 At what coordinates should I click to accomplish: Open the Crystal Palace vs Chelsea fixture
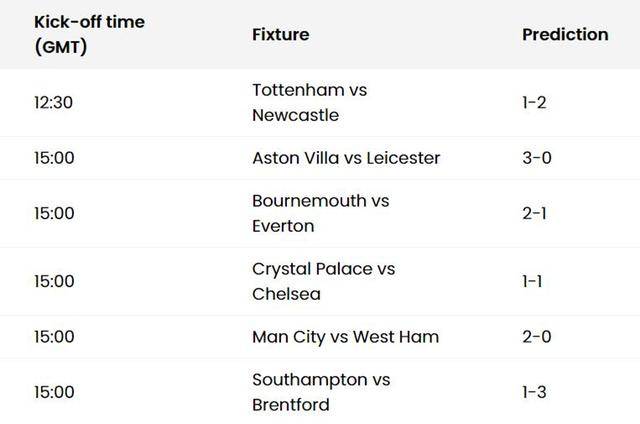[323, 281]
